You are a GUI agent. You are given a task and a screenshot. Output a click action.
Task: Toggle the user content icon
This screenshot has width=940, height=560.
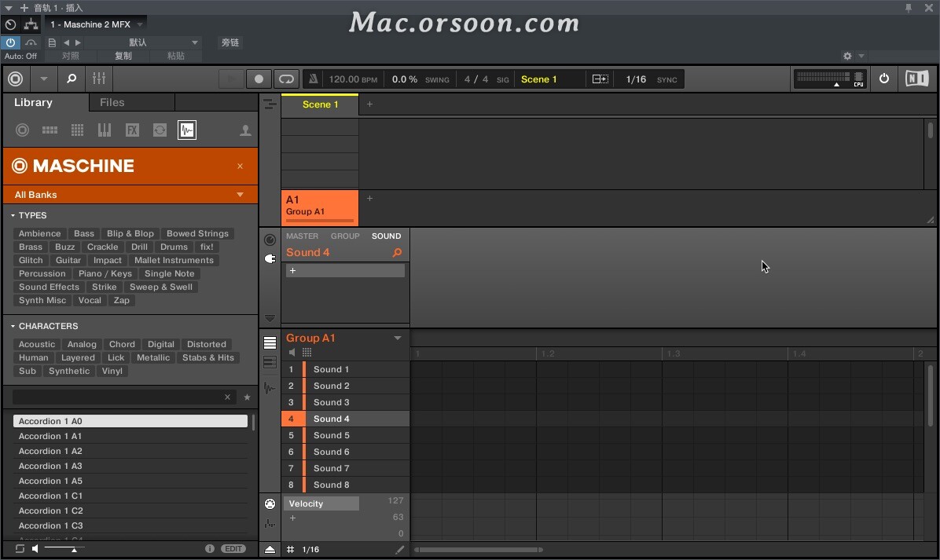[x=245, y=130]
